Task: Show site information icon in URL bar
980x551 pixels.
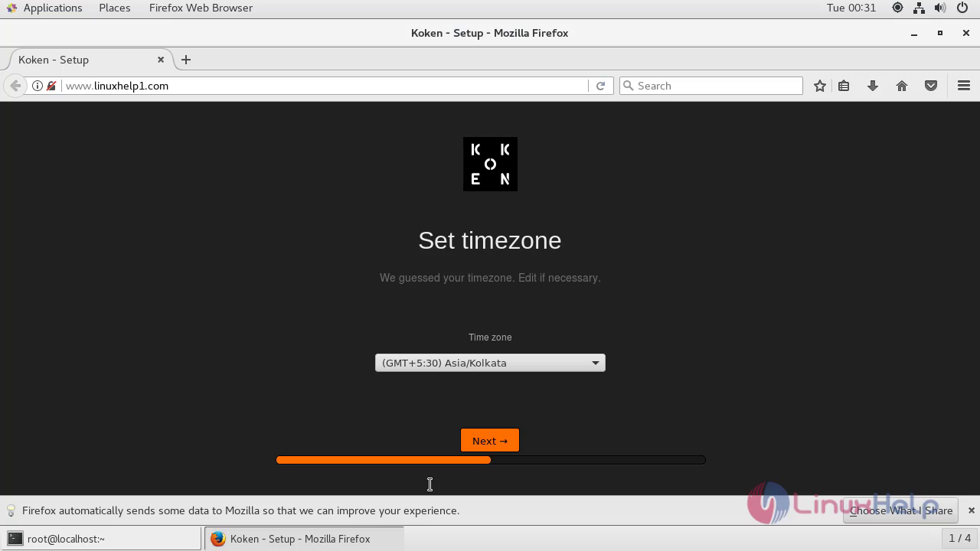Action: pyautogui.click(x=37, y=86)
